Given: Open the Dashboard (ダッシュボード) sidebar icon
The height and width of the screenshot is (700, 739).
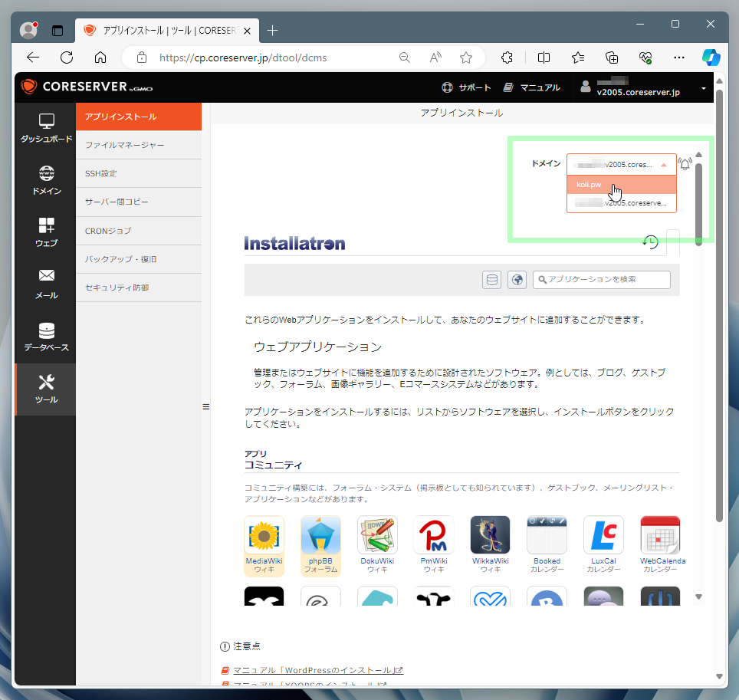Looking at the screenshot, I should (x=46, y=128).
